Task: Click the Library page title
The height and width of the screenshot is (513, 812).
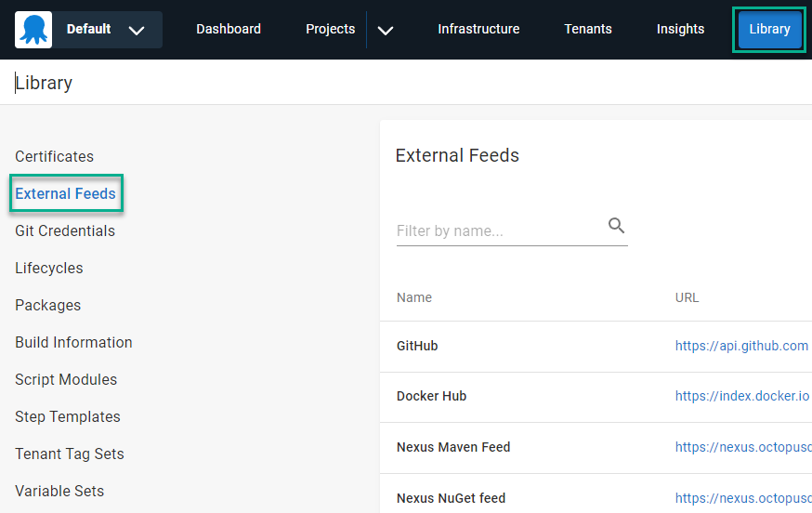Action: pos(44,83)
